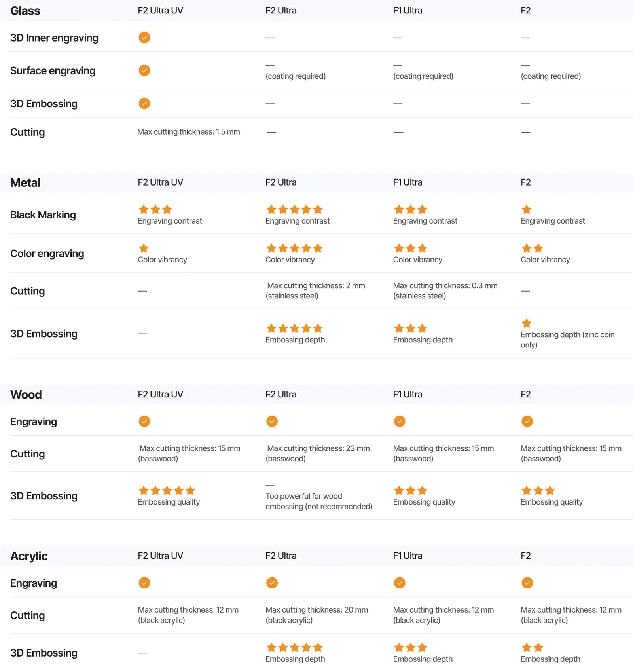Click Wood Engraving checkmark under F1 Ultra
Screen dimensions: 633x672
point(400,421)
